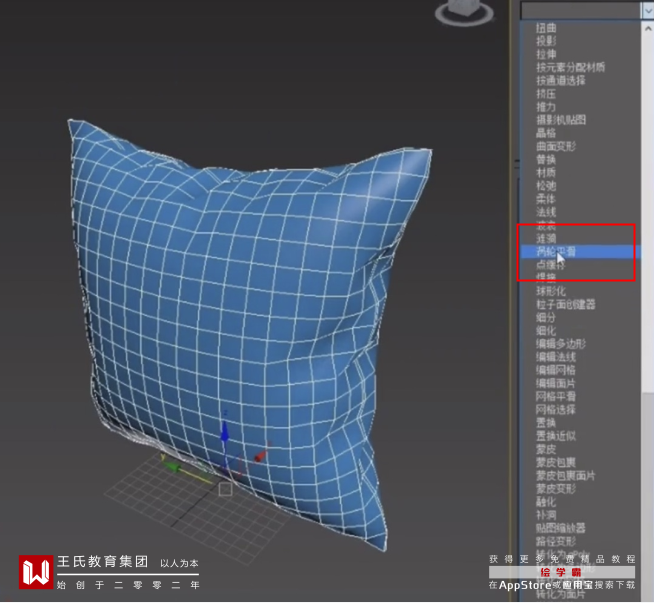Select 置换近似 in the modifier list
This screenshot has width=654, height=603.
(x=556, y=436)
